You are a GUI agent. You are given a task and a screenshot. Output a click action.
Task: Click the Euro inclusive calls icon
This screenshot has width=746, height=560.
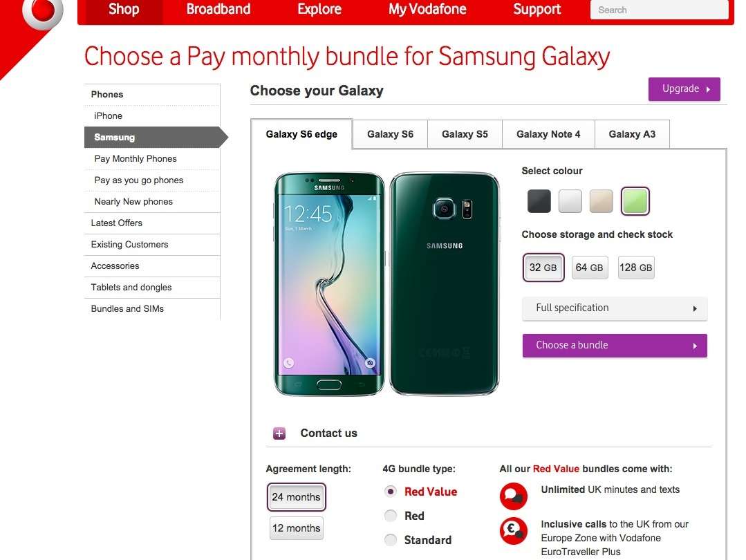click(x=513, y=531)
